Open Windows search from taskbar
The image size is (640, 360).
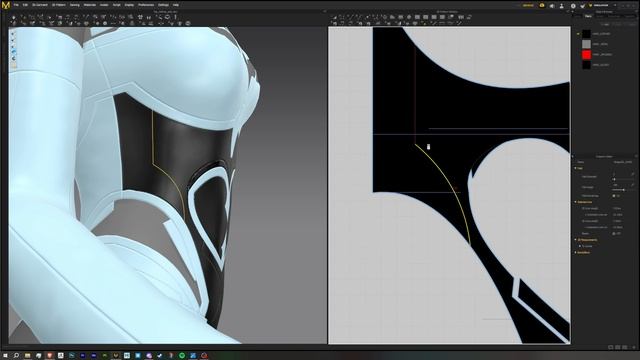16,356
